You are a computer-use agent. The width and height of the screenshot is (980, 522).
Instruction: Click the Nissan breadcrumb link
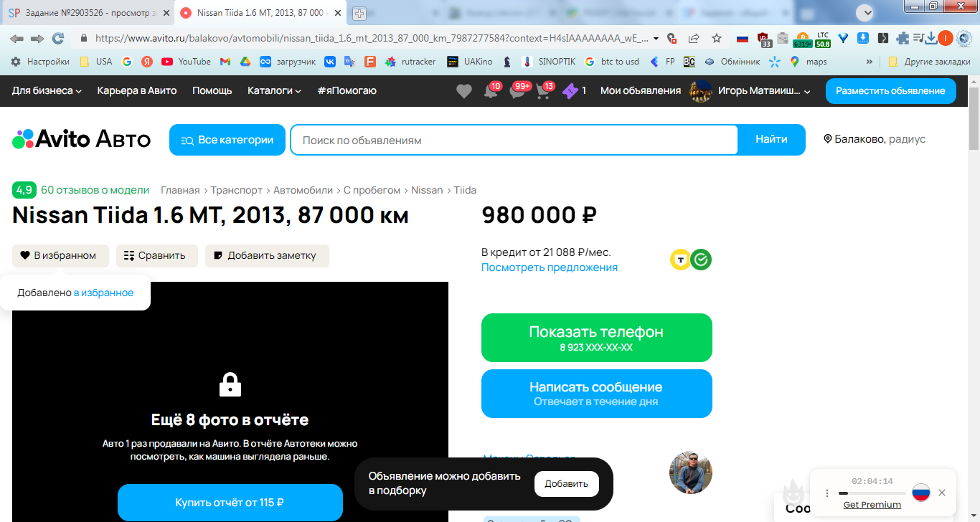pos(427,190)
